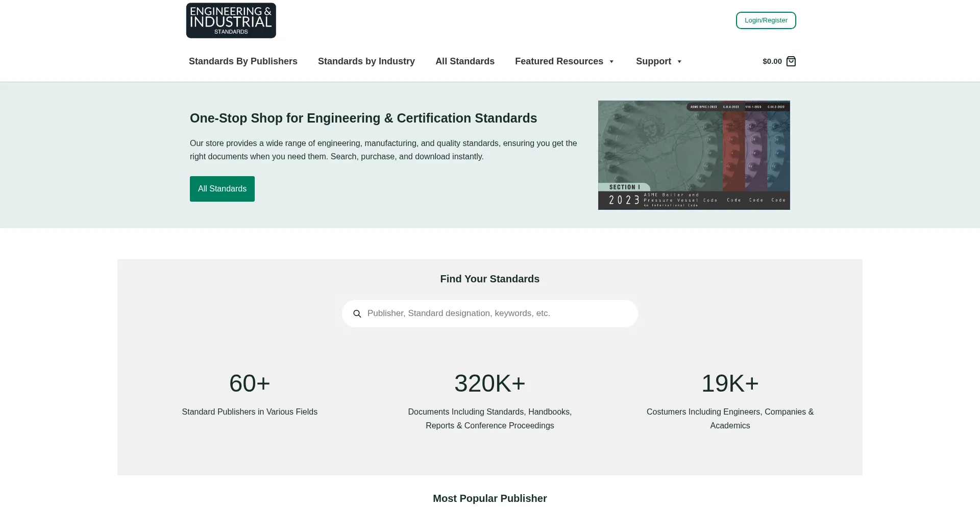Open the Featured Resources menu label
This screenshot has height=507, width=980.
click(559, 61)
